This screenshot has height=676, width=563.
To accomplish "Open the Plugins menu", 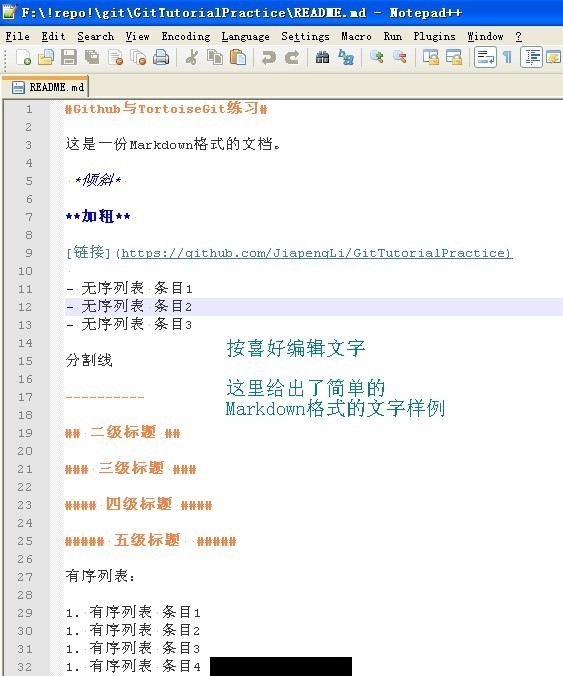I will coord(434,36).
